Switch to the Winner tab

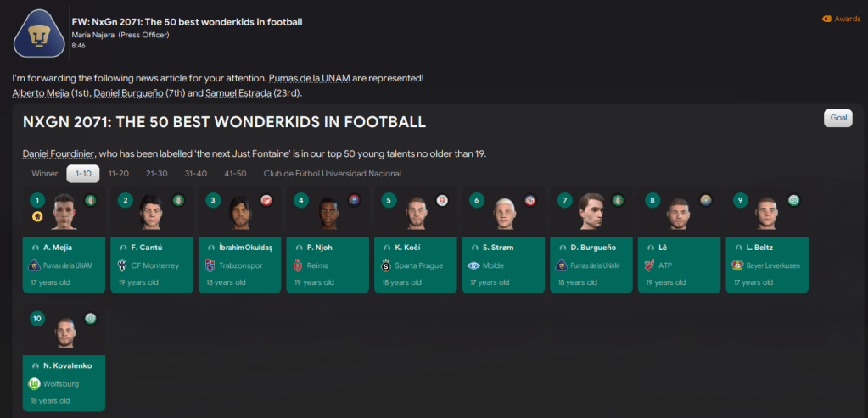click(x=45, y=174)
